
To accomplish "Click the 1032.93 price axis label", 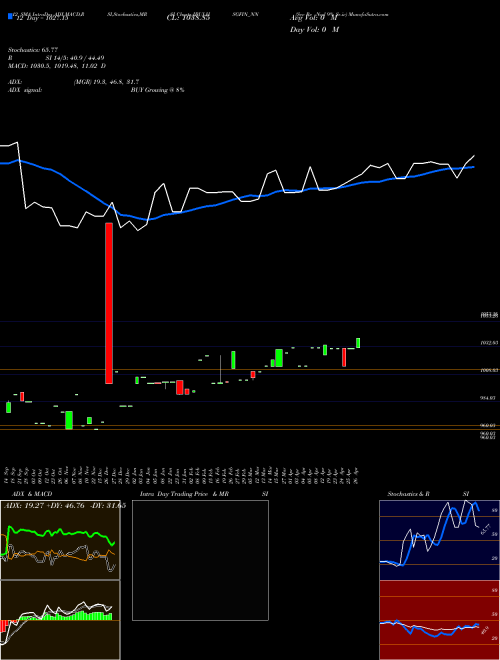I will pos(489,343).
